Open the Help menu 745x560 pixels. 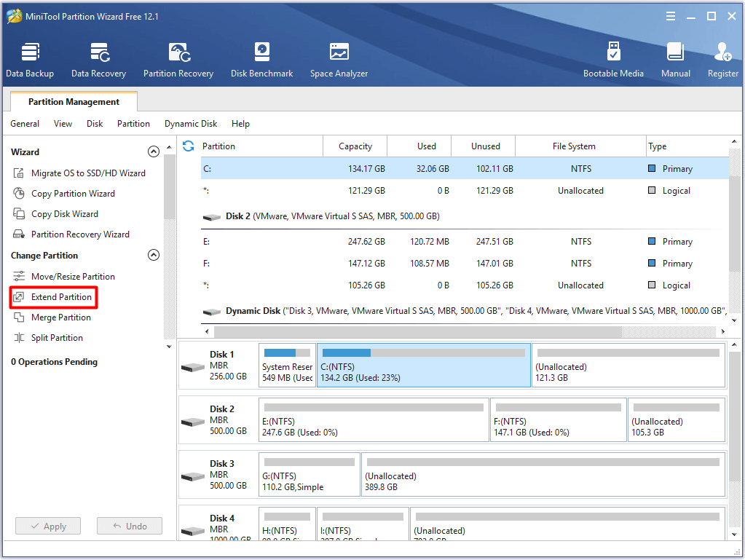[x=240, y=124]
